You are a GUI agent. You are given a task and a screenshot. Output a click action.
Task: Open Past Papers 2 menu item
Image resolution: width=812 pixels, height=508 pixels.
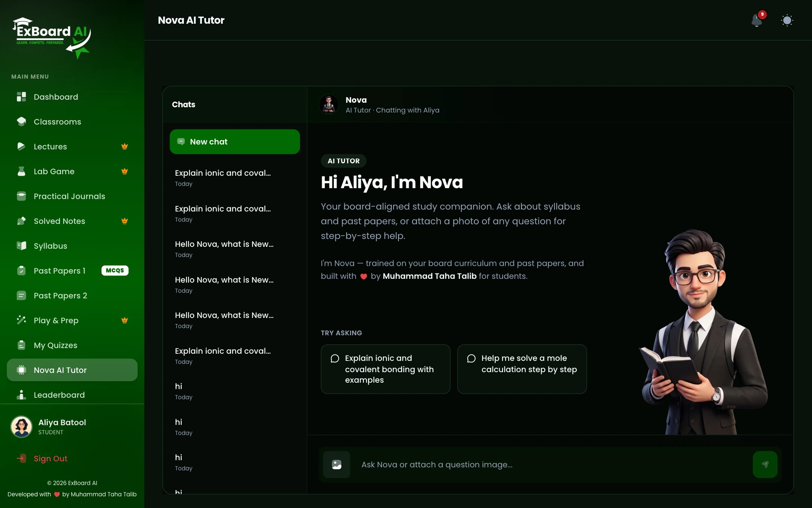tap(72, 295)
